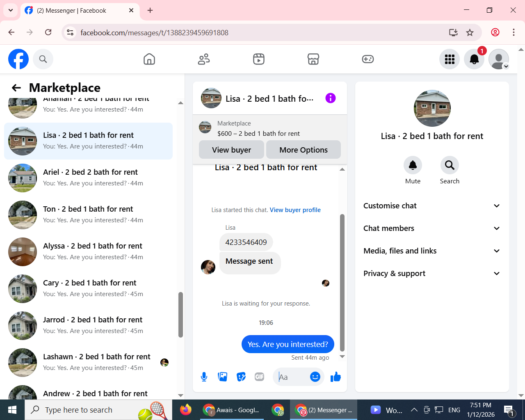Open Jarrod · 2 bed 1 bath conversation
The width and height of the screenshot is (525, 420).
(88, 326)
